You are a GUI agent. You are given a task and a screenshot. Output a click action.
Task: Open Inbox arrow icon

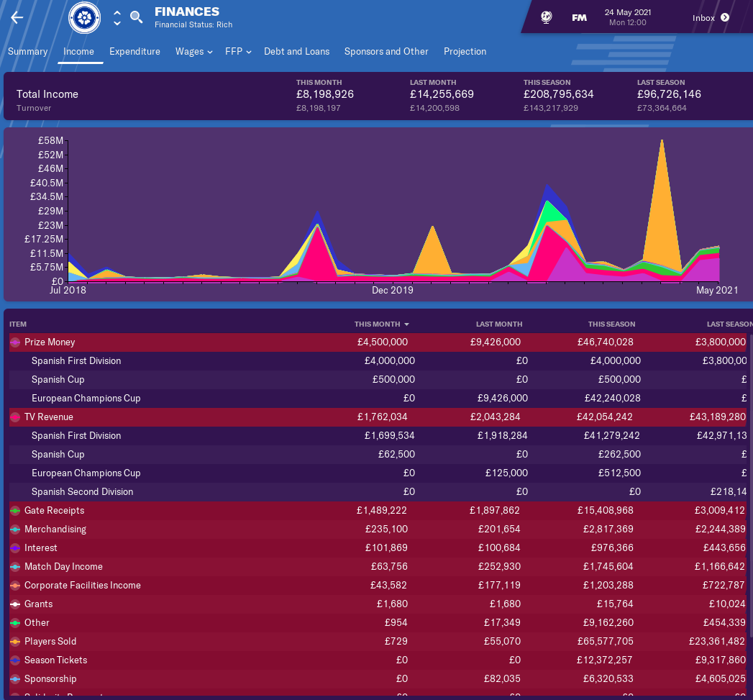725,18
